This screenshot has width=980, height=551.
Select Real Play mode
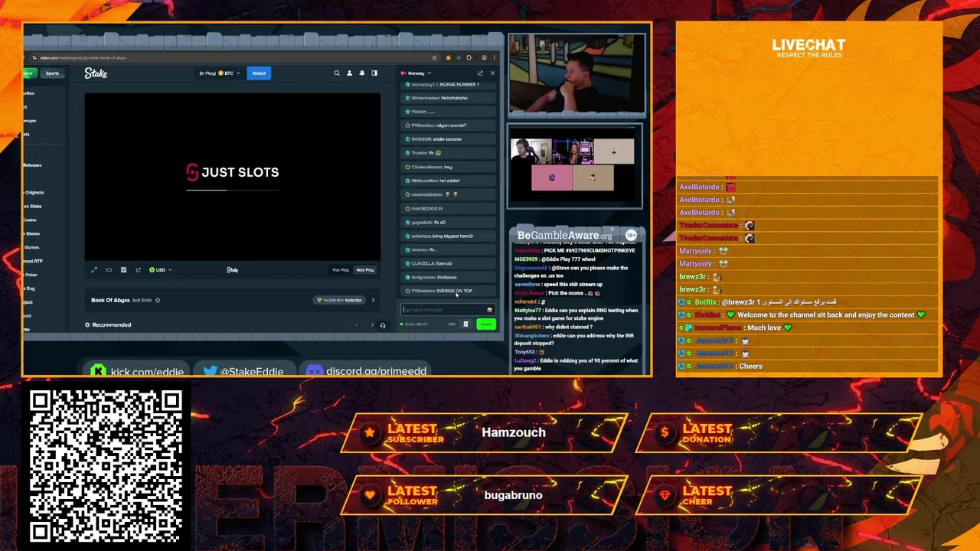click(x=365, y=269)
